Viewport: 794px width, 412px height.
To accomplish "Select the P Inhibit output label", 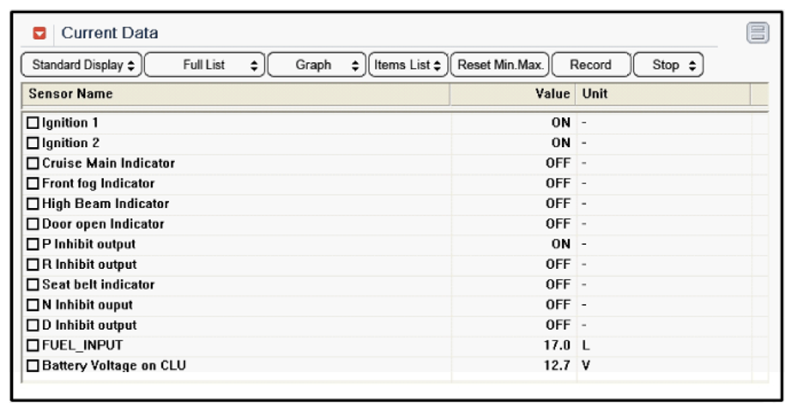I will 89,244.
